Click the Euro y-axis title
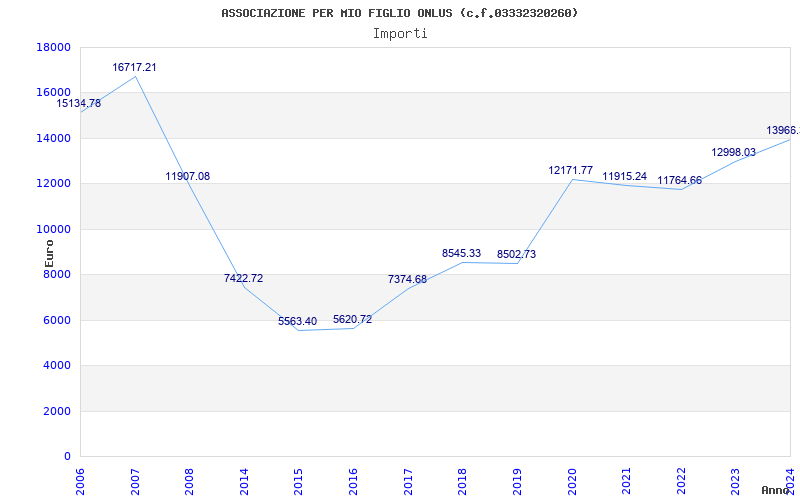 click(49, 253)
